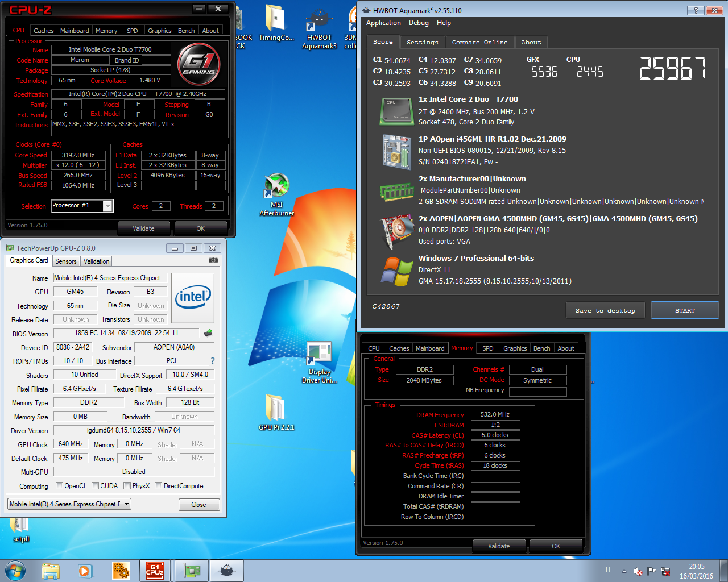Image resolution: width=728 pixels, height=582 pixels.
Task: Open the setpll desktop icon
Action: click(x=20, y=530)
